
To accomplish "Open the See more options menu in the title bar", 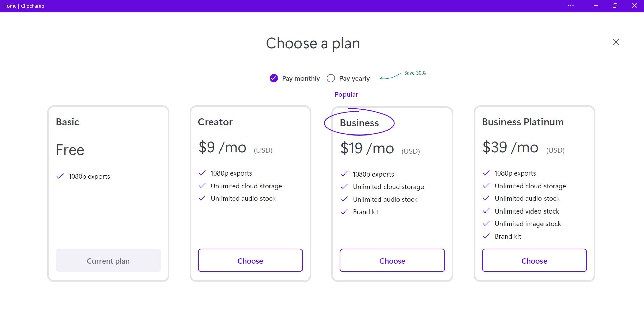I will (x=571, y=6).
